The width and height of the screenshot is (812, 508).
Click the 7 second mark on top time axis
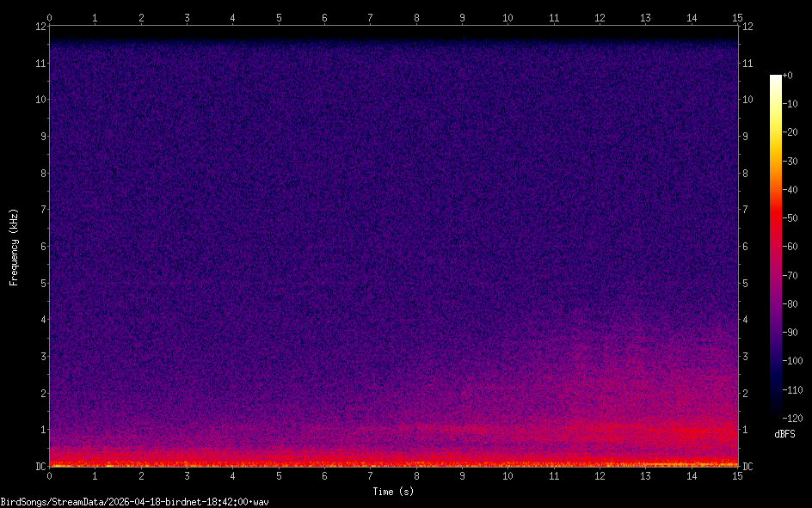tap(370, 16)
